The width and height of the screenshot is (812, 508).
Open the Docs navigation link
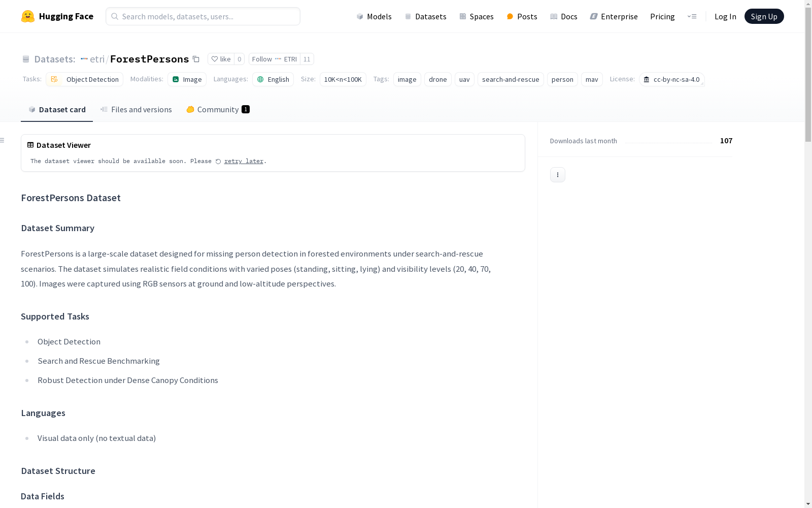click(x=564, y=16)
